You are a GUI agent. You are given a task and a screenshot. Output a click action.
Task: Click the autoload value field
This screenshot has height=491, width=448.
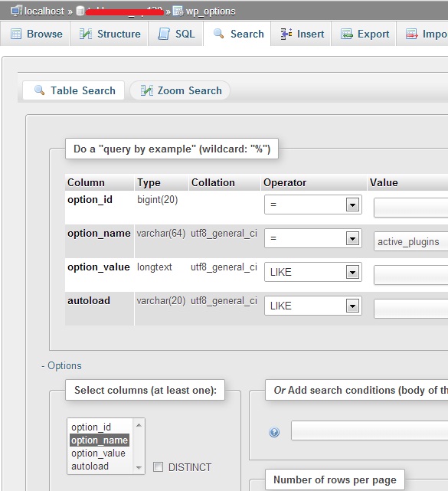410,309
